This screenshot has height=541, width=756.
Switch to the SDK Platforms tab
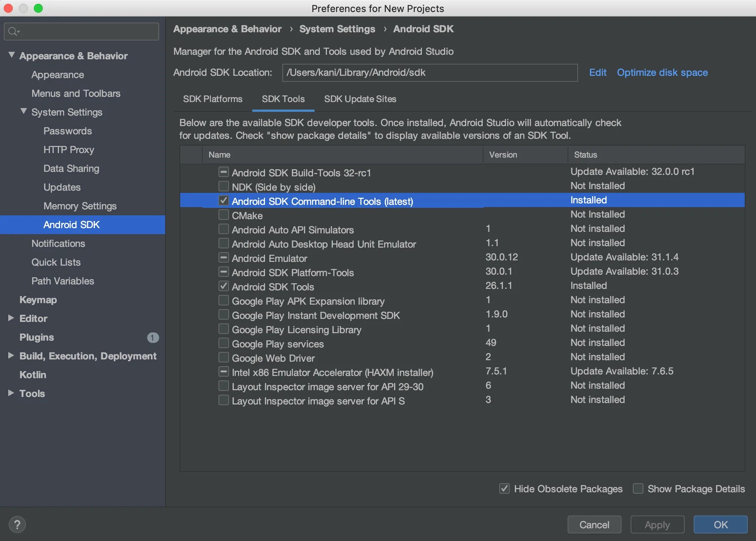point(213,99)
